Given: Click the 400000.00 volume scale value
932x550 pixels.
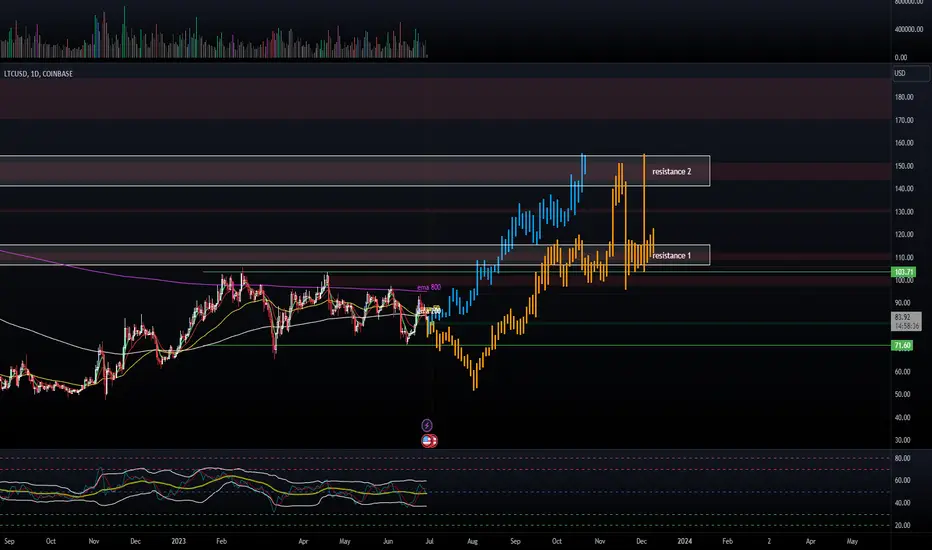Looking at the screenshot, I should click(x=909, y=29).
